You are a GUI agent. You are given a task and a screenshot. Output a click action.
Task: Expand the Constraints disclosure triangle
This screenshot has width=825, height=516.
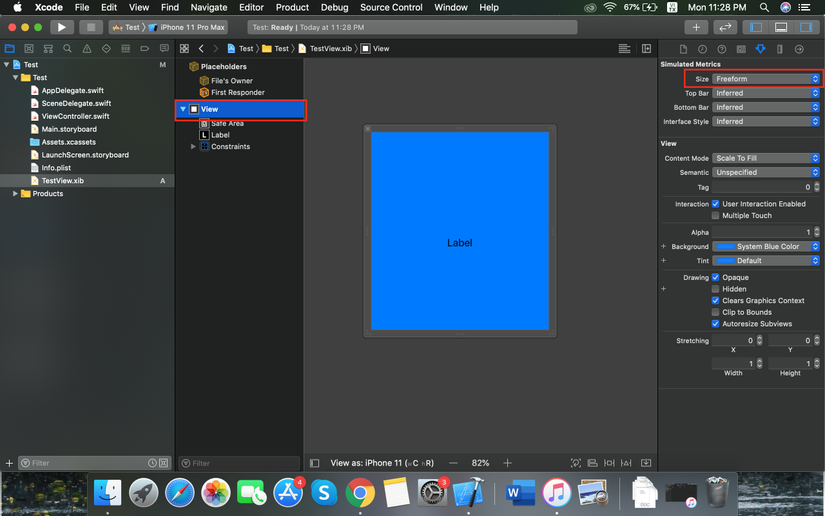click(194, 147)
